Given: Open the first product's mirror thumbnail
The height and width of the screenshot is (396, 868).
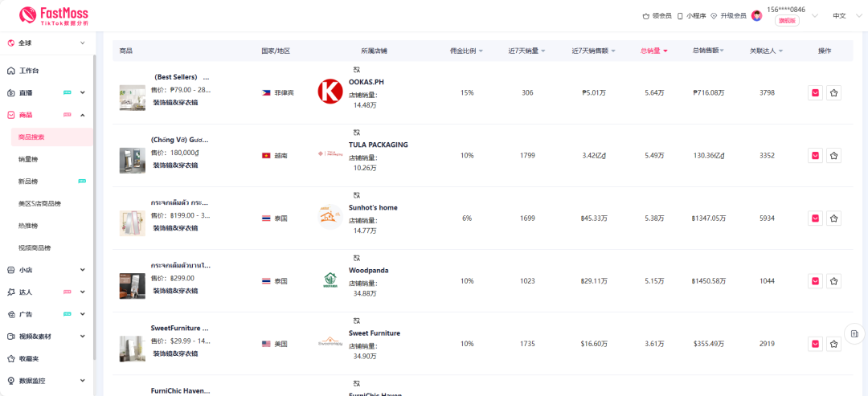Looking at the screenshot, I should click(132, 97).
